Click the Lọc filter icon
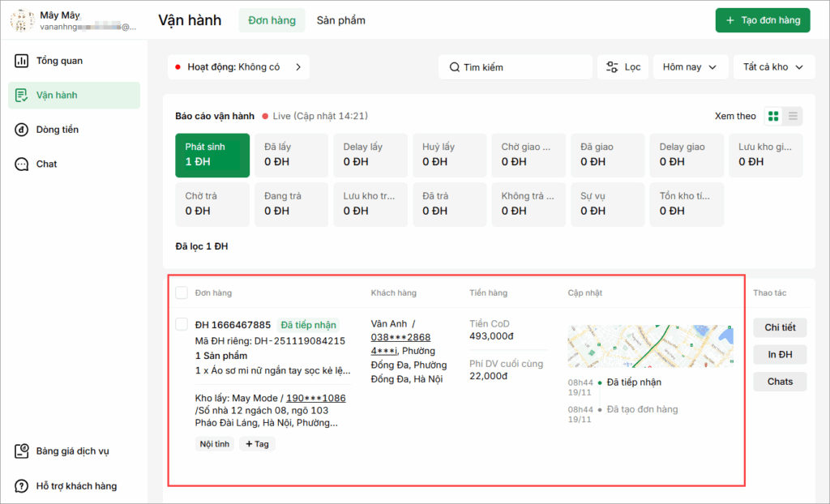The image size is (830, 504). 612,67
